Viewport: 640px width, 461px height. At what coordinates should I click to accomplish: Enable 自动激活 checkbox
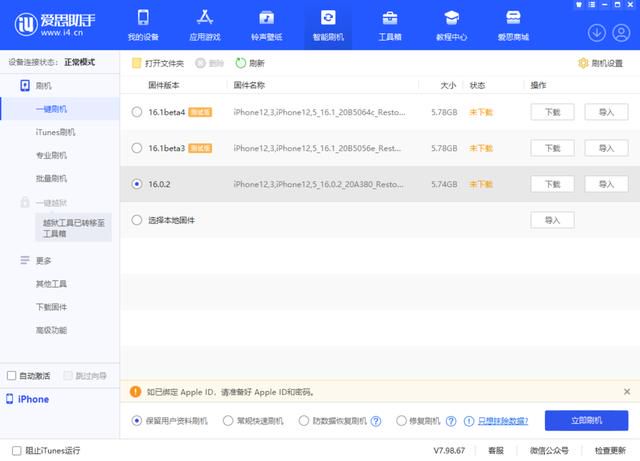[11, 376]
